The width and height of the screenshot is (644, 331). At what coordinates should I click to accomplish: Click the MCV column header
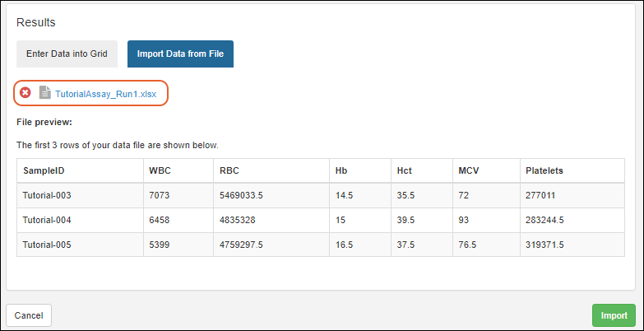469,170
